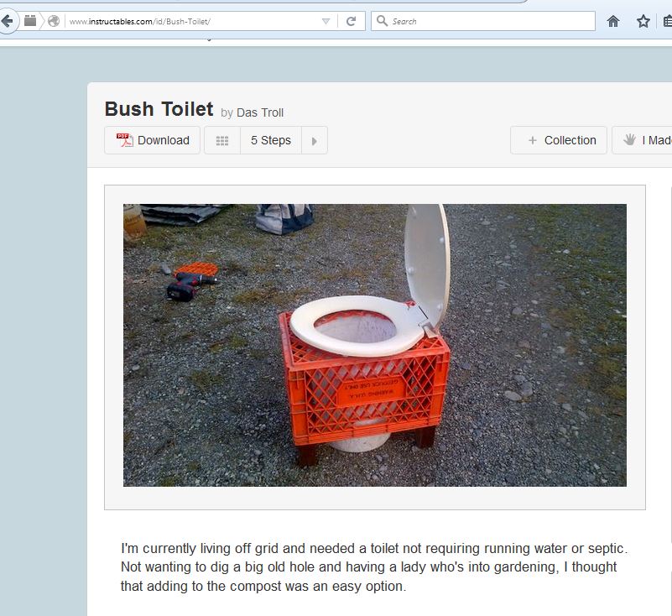
Task: Reload the page with refresh icon
Action: click(x=351, y=21)
